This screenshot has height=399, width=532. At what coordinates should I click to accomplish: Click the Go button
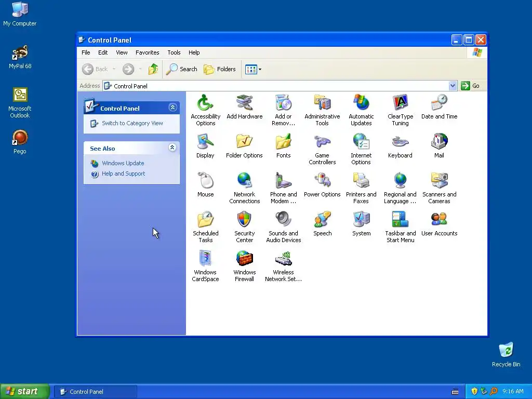pyautogui.click(x=470, y=86)
